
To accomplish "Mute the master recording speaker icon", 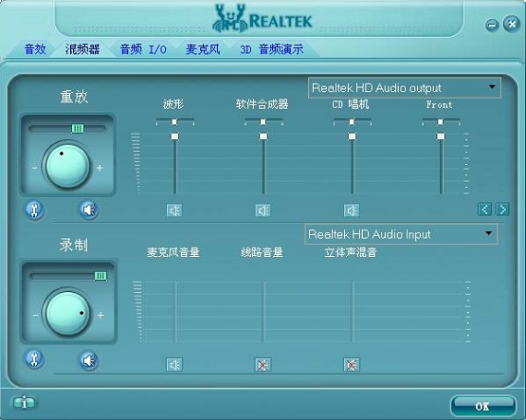I will (x=89, y=360).
